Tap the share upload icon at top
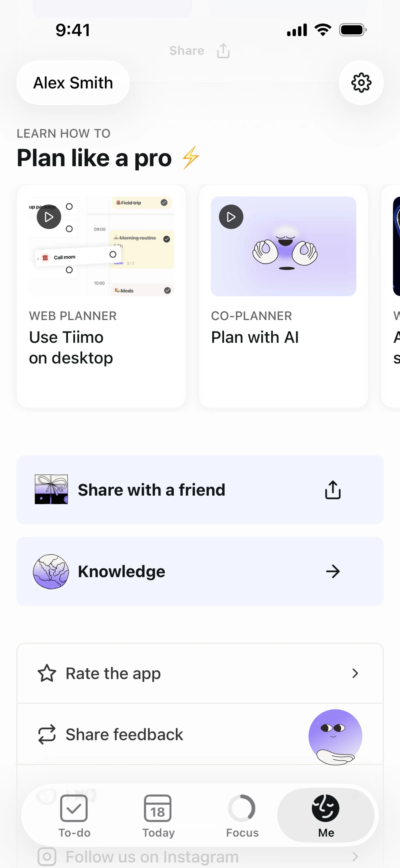400x868 pixels. click(223, 51)
